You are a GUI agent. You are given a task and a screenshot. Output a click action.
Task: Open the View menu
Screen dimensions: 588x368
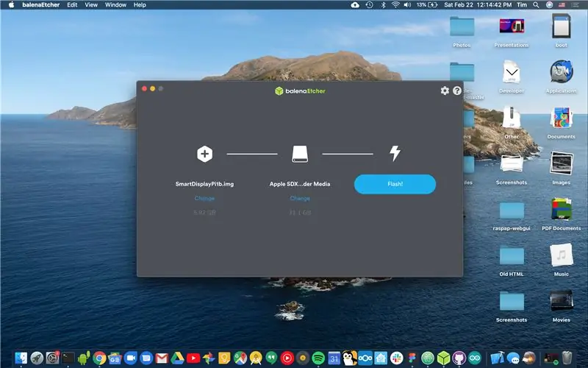point(91,5)
